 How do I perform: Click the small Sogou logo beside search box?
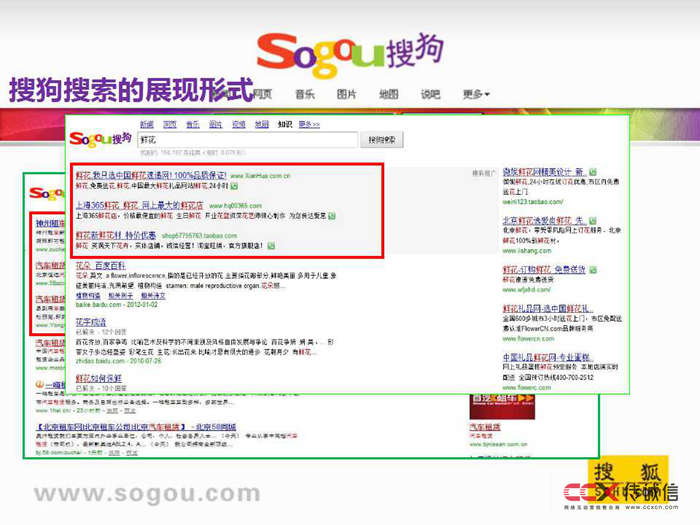tap(102, 139)
